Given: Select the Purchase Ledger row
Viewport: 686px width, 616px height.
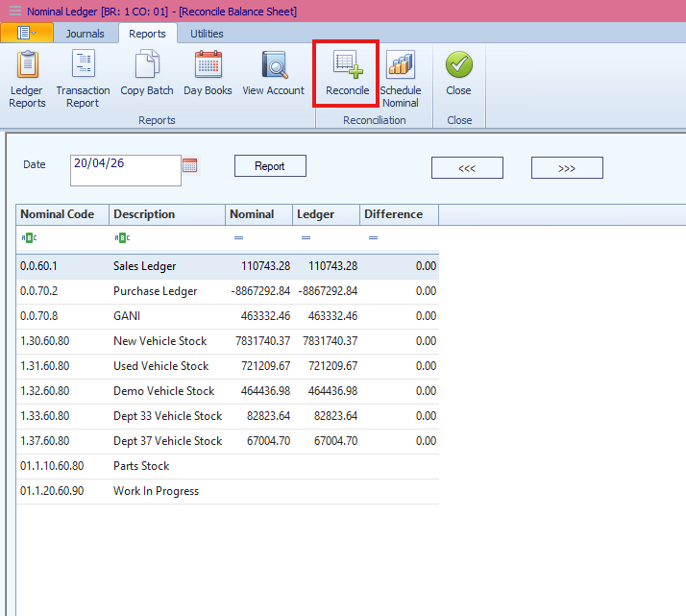Looking at the screenshot, I should click(x=228, y=291).
